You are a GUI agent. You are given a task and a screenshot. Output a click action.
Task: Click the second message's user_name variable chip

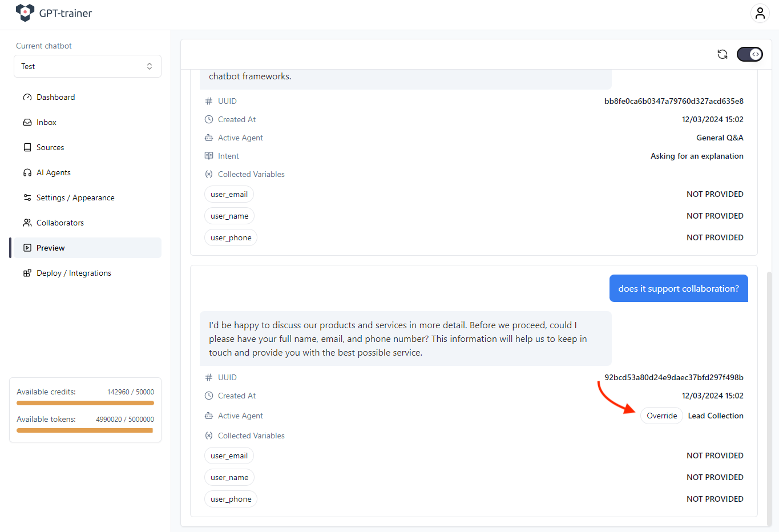(x=229, y=477)
